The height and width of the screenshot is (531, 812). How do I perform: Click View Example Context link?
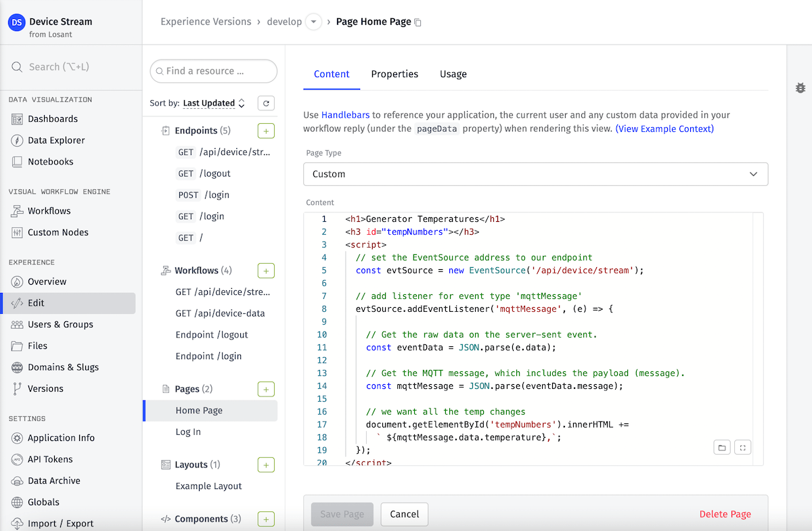[664, 129]
